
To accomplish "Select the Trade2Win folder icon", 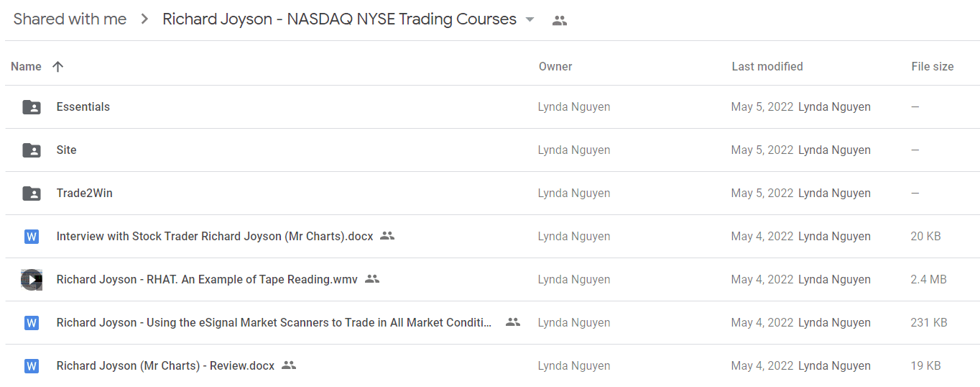I will click(x=32, y=193).
